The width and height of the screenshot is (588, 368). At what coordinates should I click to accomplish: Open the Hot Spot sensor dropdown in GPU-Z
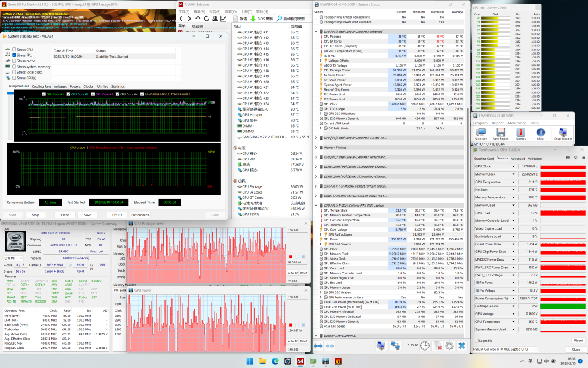[514, 190]
